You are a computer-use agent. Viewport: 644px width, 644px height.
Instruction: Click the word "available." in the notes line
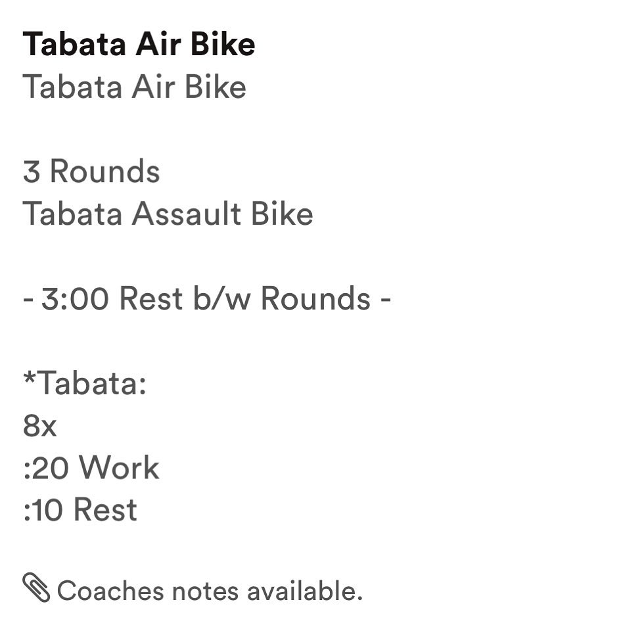305,591
